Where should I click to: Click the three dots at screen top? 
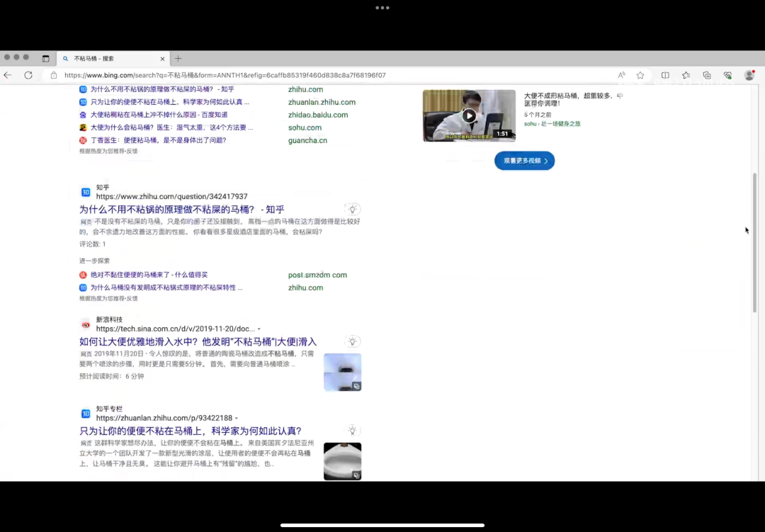[382, 8]
